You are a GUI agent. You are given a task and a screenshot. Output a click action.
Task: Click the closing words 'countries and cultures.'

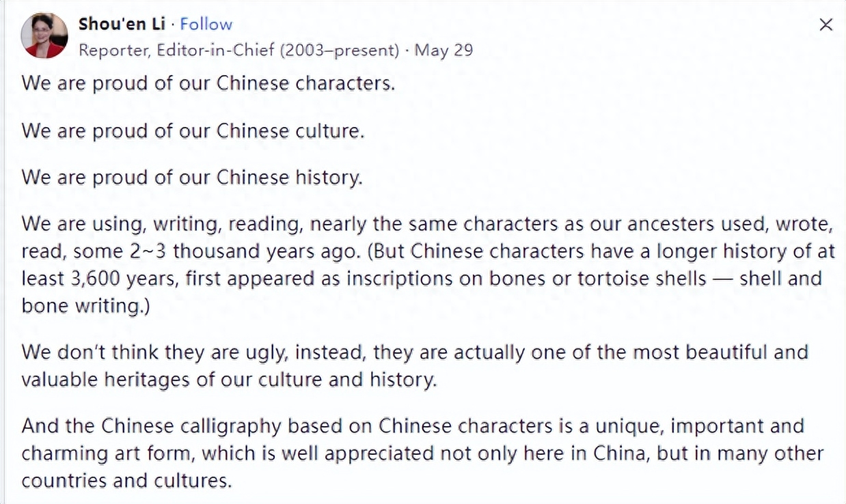coord(127,481)
